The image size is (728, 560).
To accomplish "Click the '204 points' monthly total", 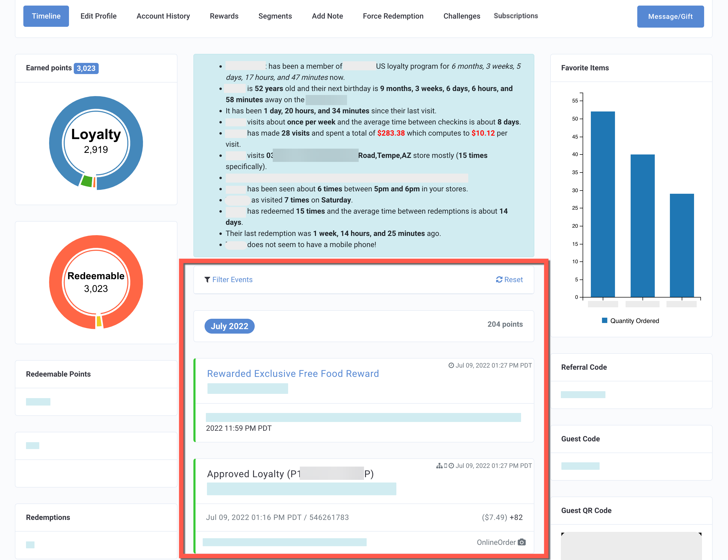I will (505, 324).
